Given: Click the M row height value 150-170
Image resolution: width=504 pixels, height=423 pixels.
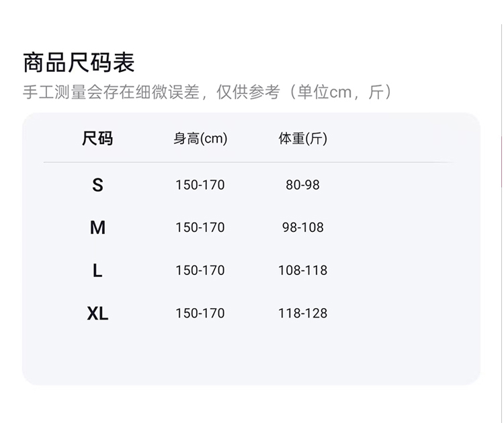Looking at the screenshot, I should click(200, 227).
